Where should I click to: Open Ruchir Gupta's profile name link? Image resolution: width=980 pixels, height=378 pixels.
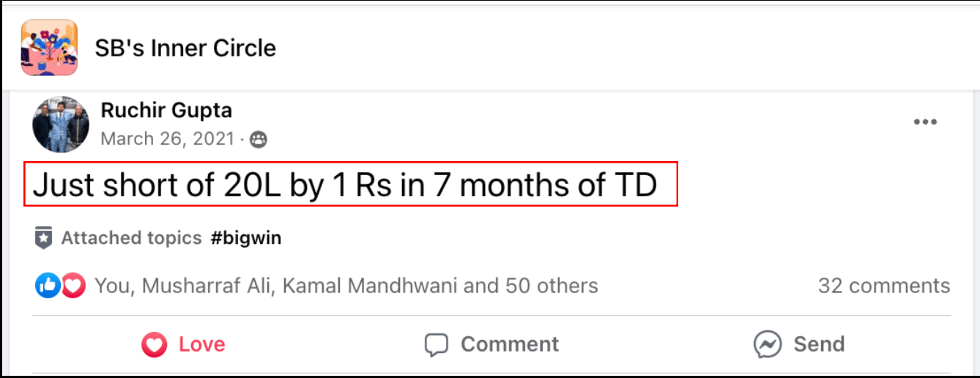point(166,111)
